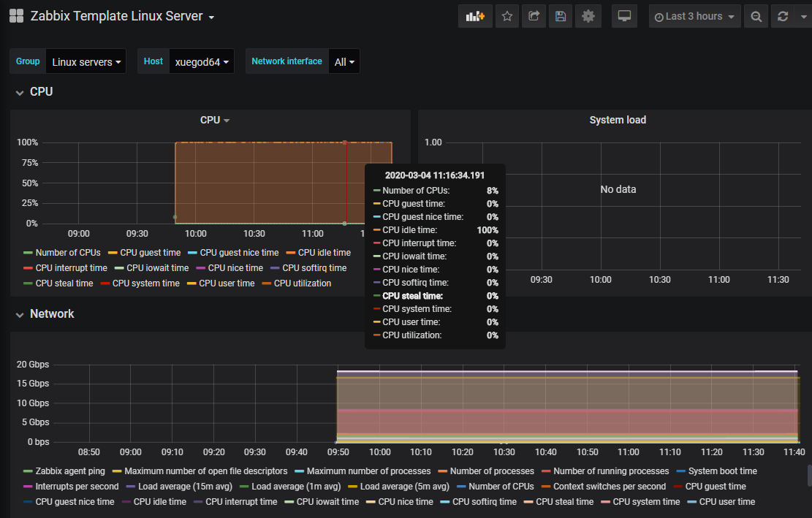The width and height of the screenshot is (812, 518).
Task: Save dashboard with floppy disk icon
Action: coord(561,16)
